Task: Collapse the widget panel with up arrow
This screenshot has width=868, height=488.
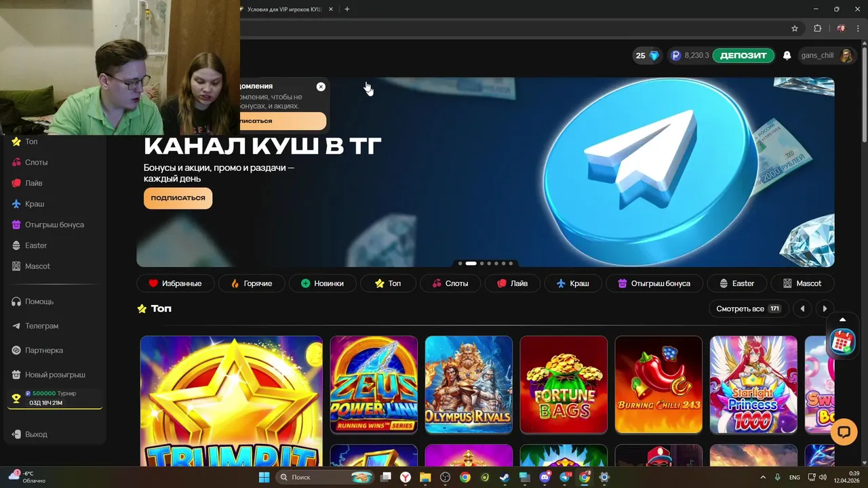Action: coord(843,319)
